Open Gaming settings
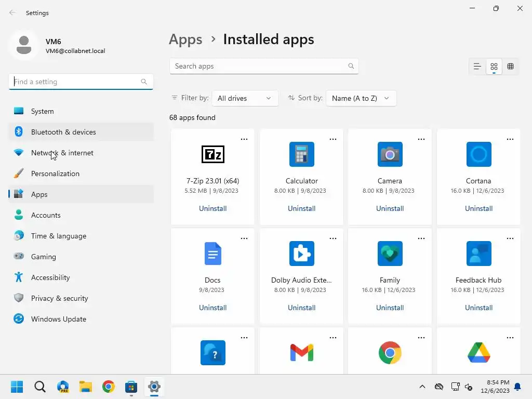The width and height of the screenshot is (532, 399). tap(81, 257)
